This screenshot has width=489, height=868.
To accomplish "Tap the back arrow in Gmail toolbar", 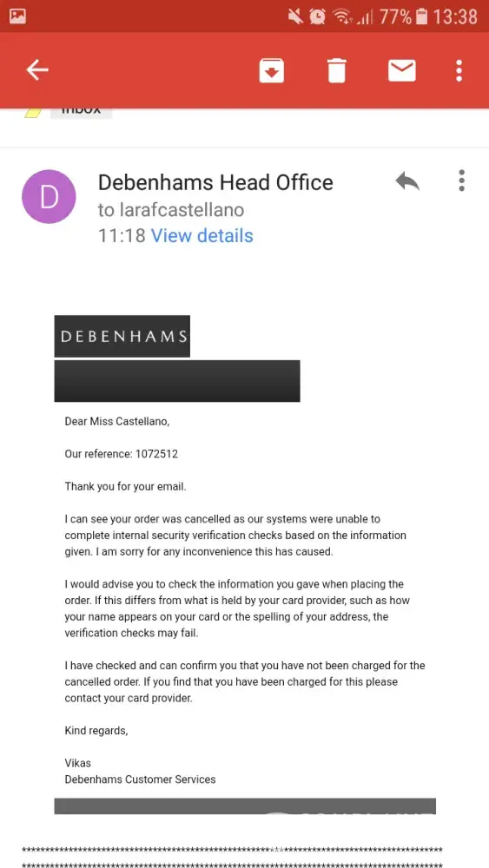I will [37, 70].
